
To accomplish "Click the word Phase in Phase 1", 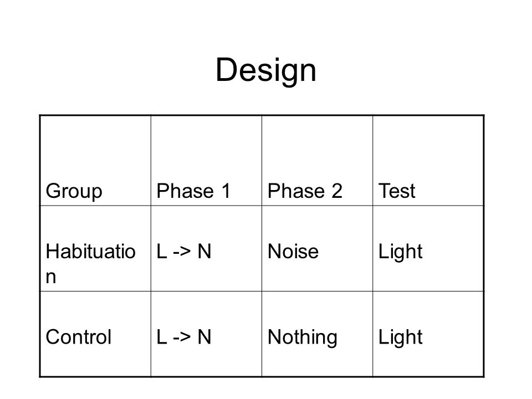I will tap(185, 191).
